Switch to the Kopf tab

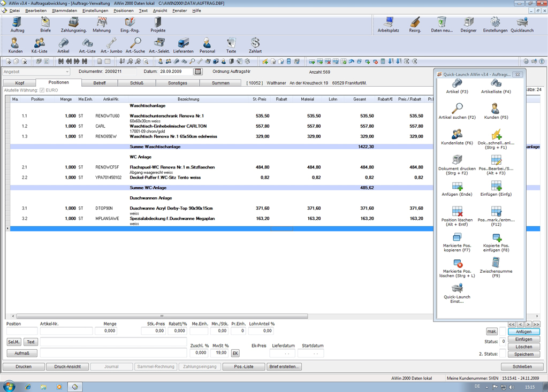tap(20, 83)
